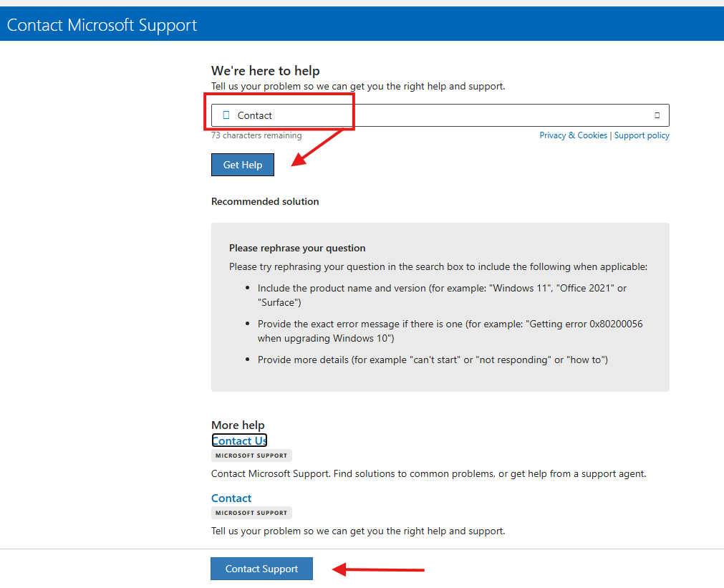This screenshot has height=588, width=724.
Task: Click the Contact Support button
Action: pyautogui.click(x=261, y=569)
